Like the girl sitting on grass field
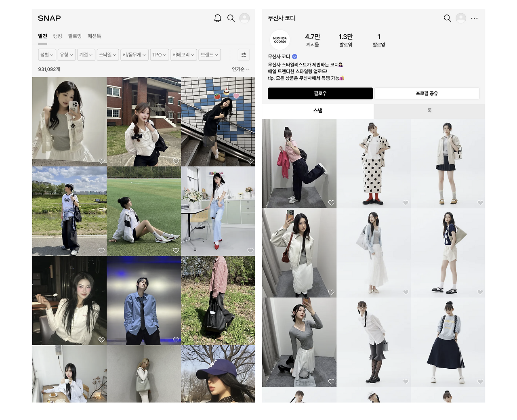 pyautogui.click(x=176, y=250)
